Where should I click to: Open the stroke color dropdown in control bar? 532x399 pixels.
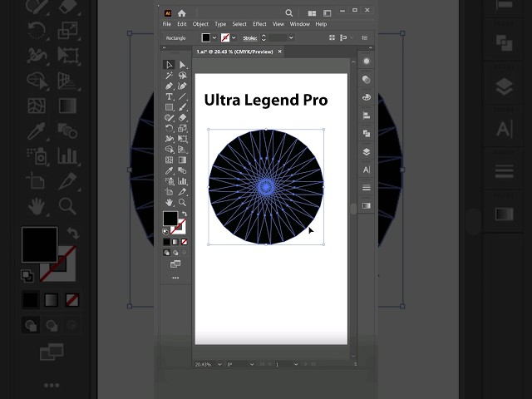tap(234, 37)
